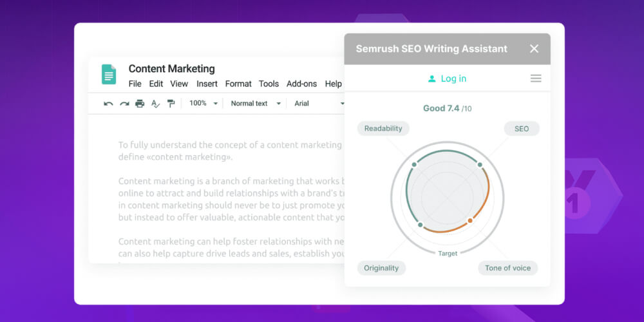Select the Readability score label
The height and width of the screenshot is (322, 644).
tap(383, 128)
